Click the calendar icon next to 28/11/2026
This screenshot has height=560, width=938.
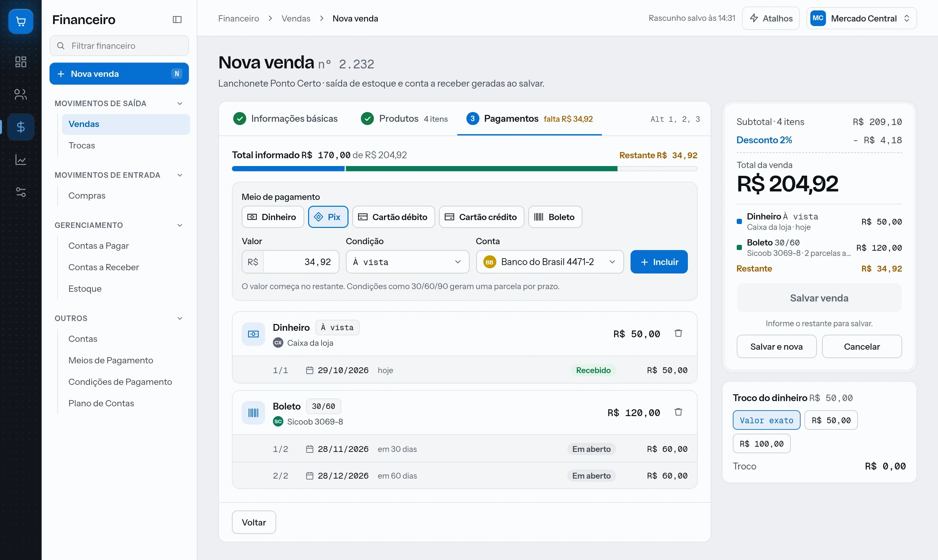click(309, 449)
